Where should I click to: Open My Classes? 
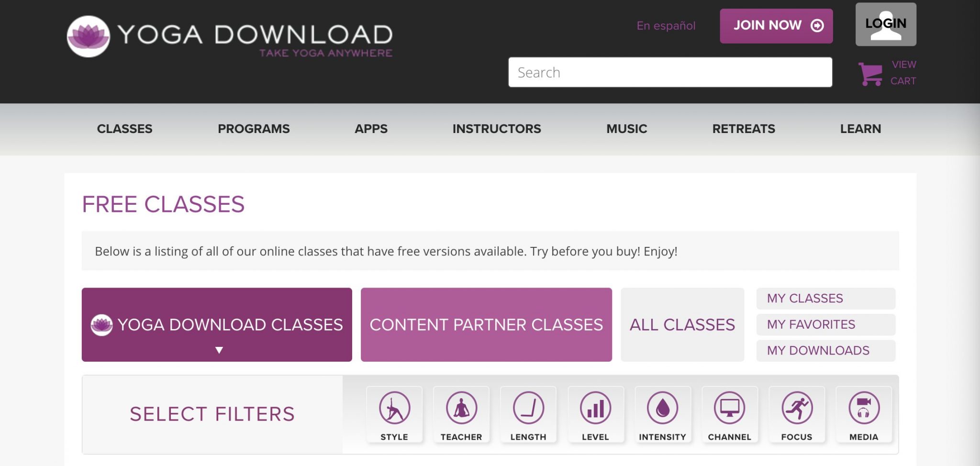pyautogui.click(x=826, y=299)
